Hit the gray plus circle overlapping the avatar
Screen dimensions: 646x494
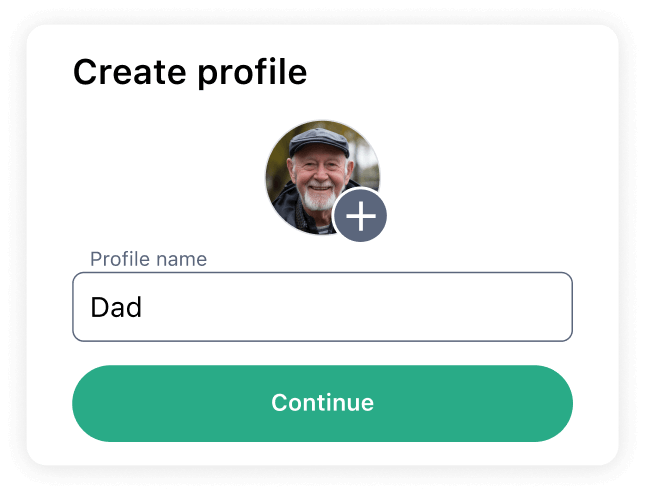pyautogui.click(x=360, y=215)
